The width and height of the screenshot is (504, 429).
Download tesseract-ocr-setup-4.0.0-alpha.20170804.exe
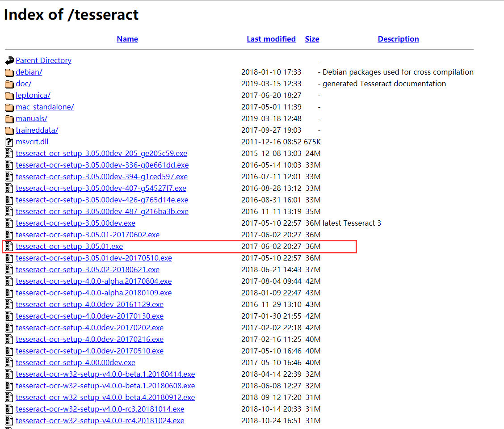(93, 281)
